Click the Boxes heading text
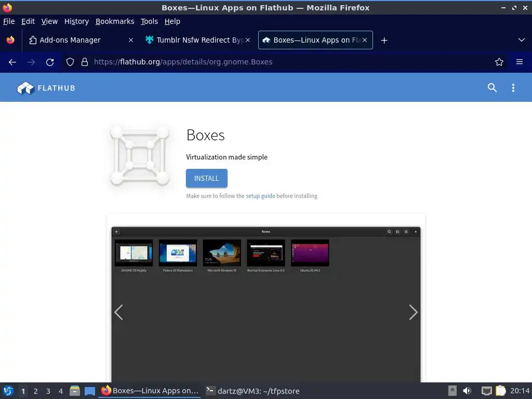This screenshot has height=399, width=532. [x=206, y=135]
